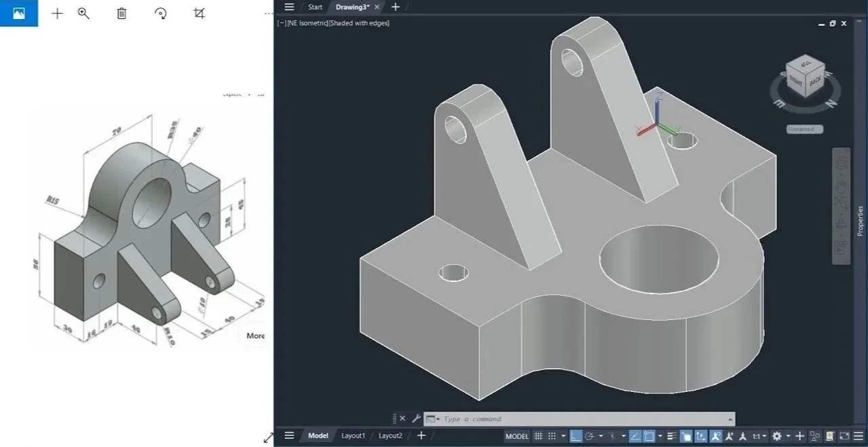The image size is (868, 447).
Task: Rotate the photo with the rotate icon
Action: pyautogui.click(x=161, y=13)
